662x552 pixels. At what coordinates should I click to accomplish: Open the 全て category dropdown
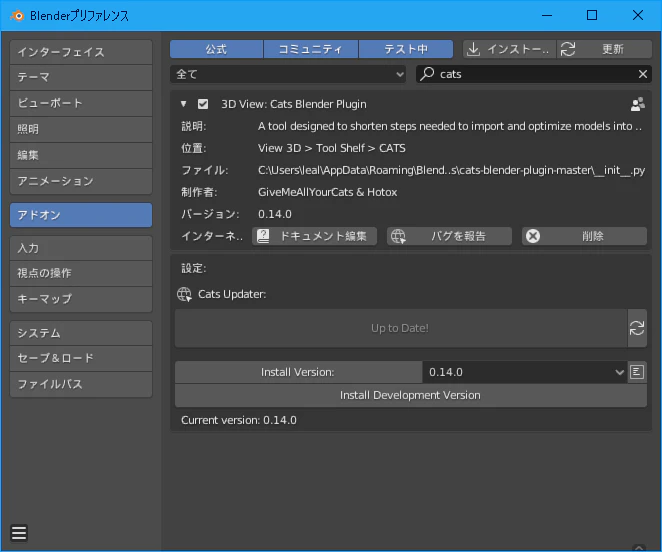[288, 74]
